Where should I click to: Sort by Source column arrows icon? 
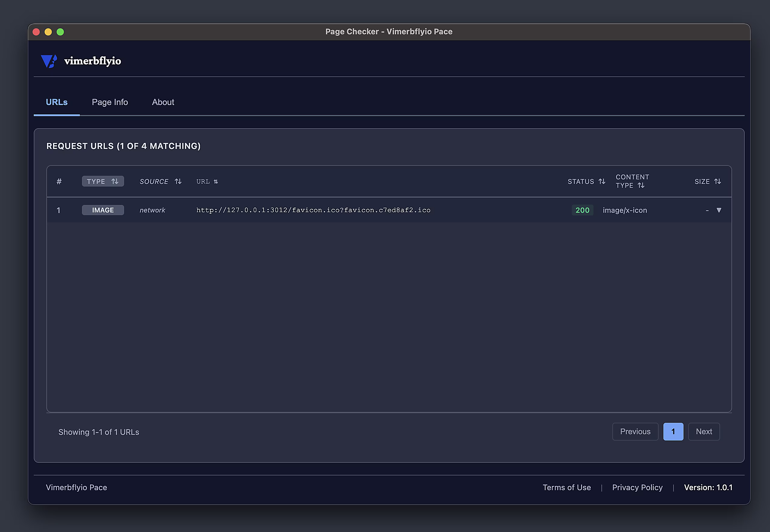[178, 181]
